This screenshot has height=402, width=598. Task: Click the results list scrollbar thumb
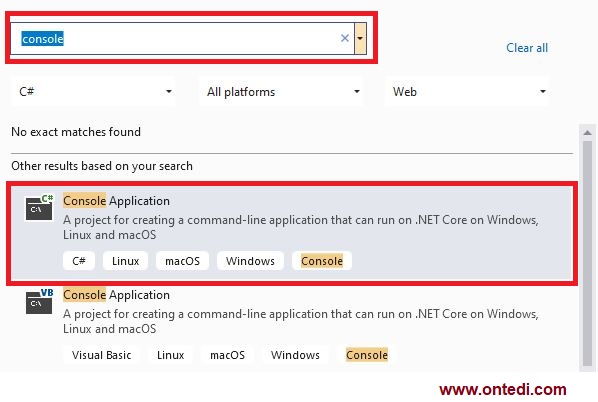587,254
